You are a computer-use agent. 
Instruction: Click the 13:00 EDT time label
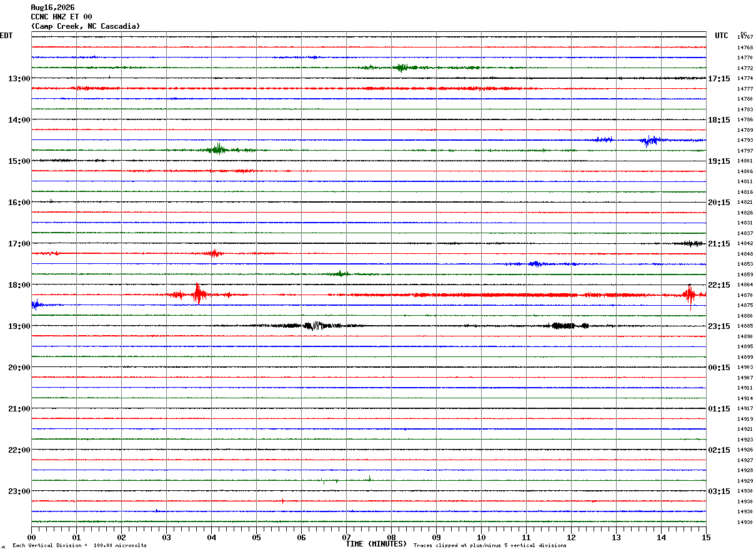click(19, 79)
